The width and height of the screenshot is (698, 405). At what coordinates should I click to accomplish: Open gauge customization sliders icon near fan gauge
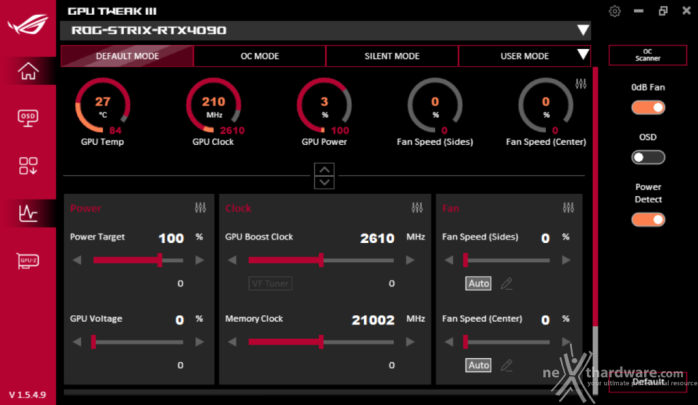pyautogui.click(x=581, y=84)
